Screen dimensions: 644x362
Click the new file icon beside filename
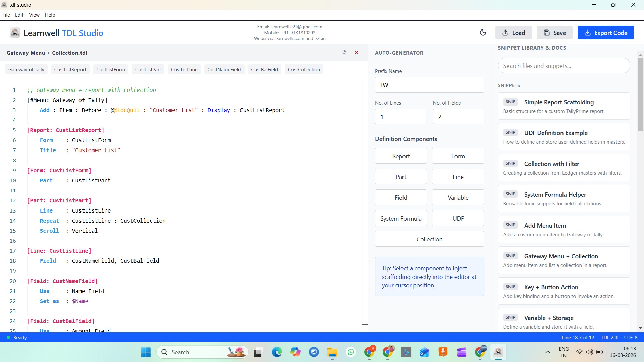[344, 53]
